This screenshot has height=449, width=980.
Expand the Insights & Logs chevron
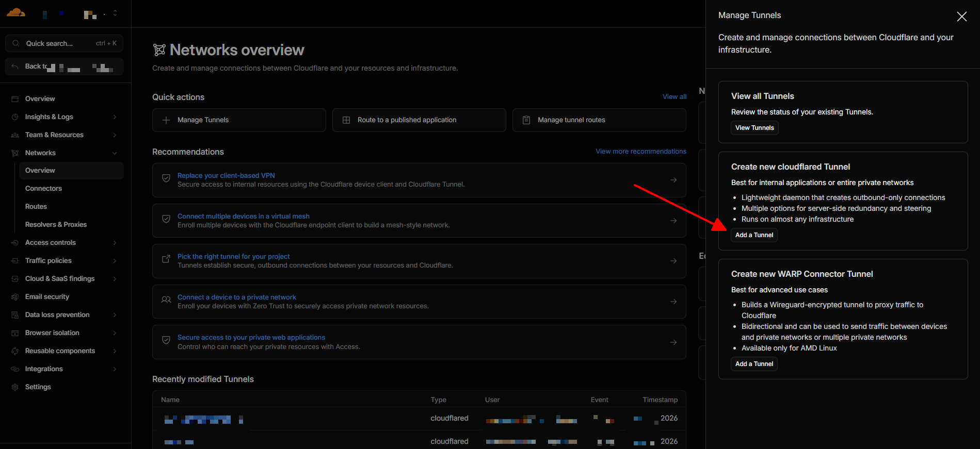[x=115, y=117]
